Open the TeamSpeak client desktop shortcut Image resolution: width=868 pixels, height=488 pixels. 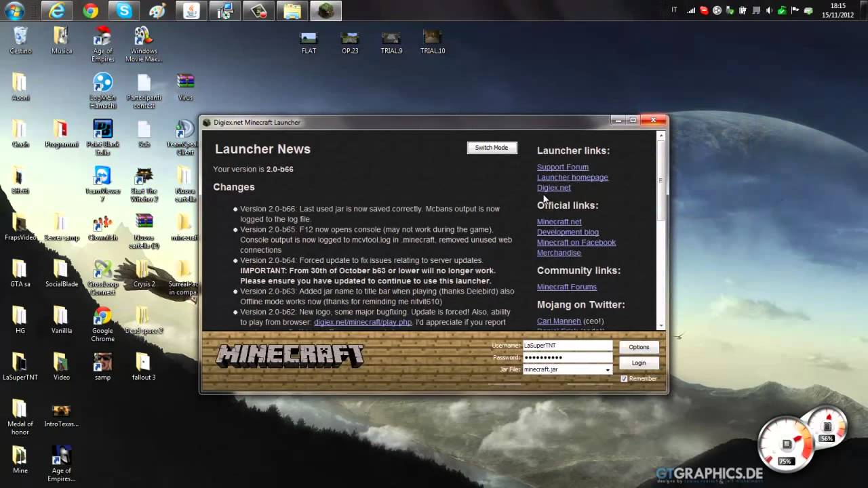point(185,138)
